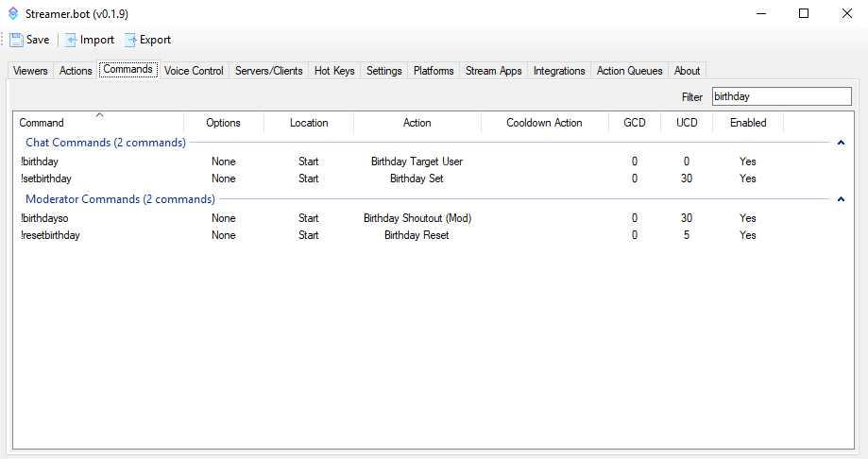Image resolution: width=868 pixels, height=459 pixels.
Task: Sort by the Command column header
Action: [x=98, y=123]
